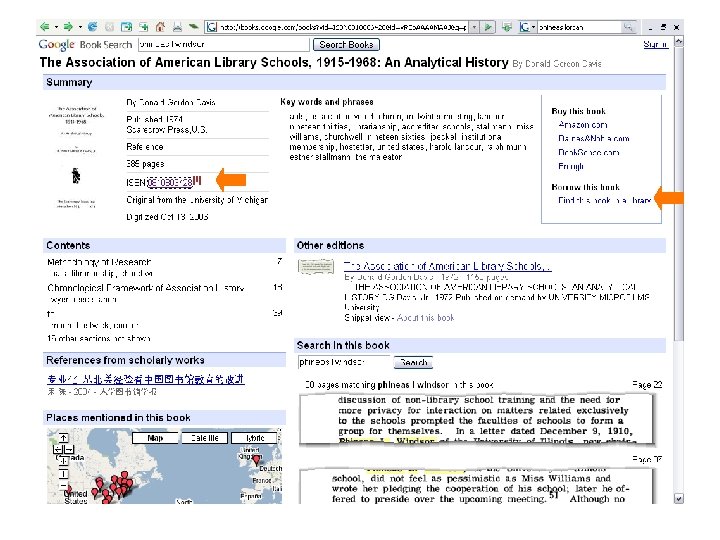720x540 pixels.
Task: Pan the map up with arrow control
Action: tap(64, 438)
